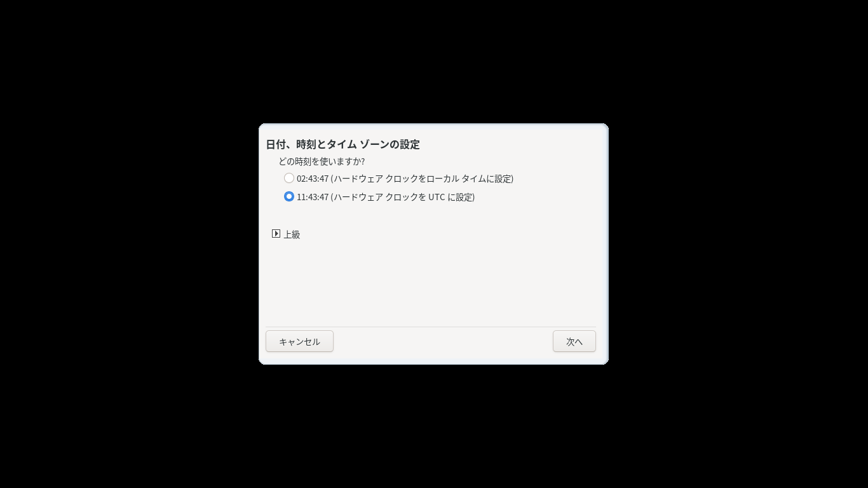Click the 11:43:47 time text

point(313,197)
